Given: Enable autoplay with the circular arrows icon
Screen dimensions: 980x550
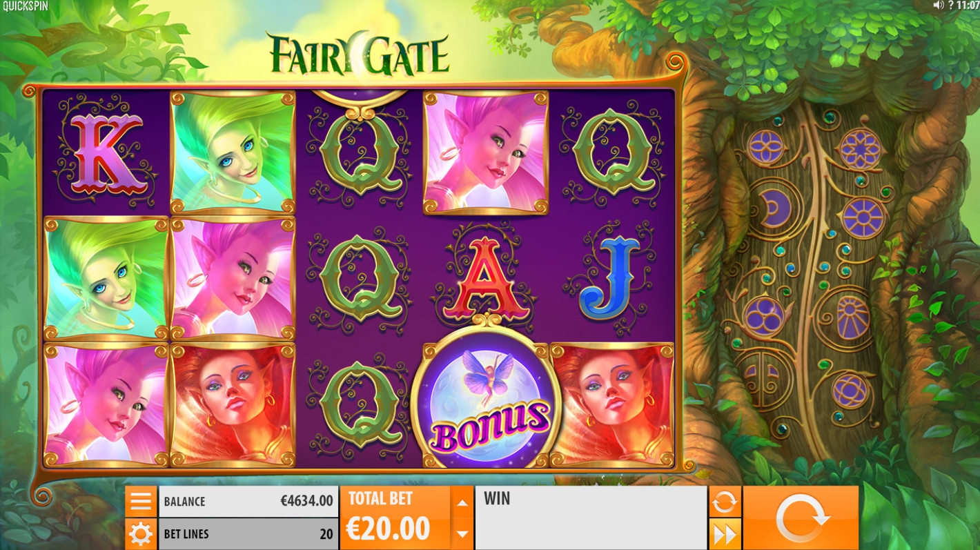Looking at the screenshot, I should point(725,502).
